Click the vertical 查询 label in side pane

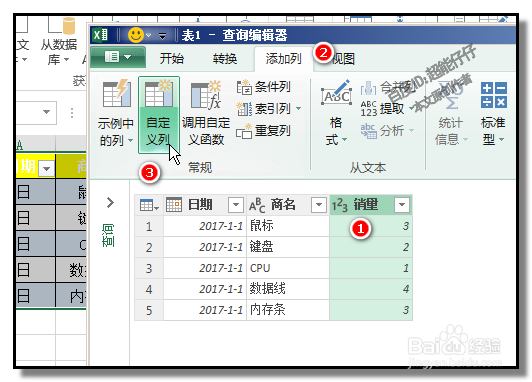click(109, 235)
